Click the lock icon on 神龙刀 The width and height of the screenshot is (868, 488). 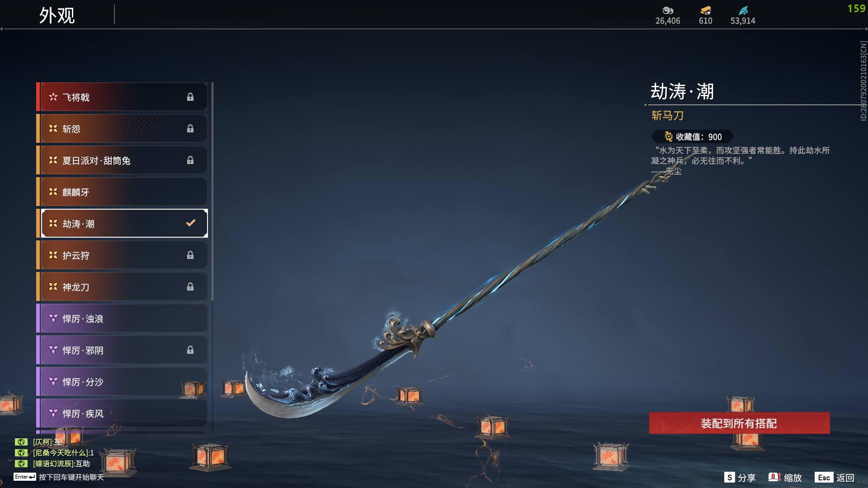point(190,287)
